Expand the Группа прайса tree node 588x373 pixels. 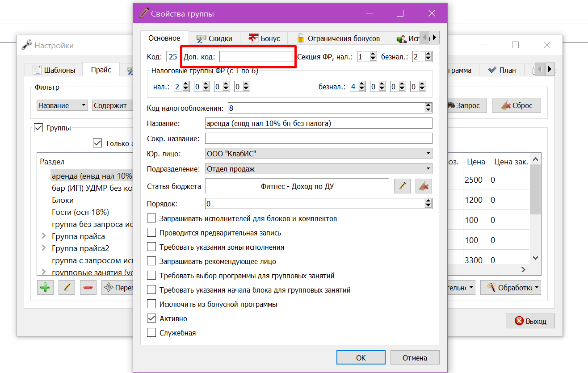[x=44, y=236]
